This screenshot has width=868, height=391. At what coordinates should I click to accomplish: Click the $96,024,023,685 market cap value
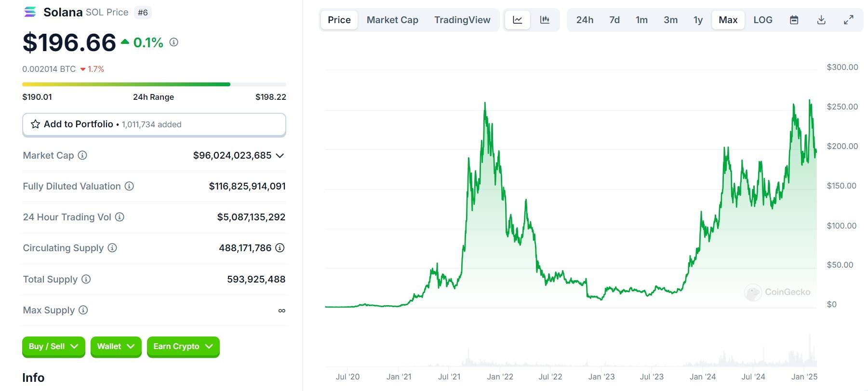[232, 155]
